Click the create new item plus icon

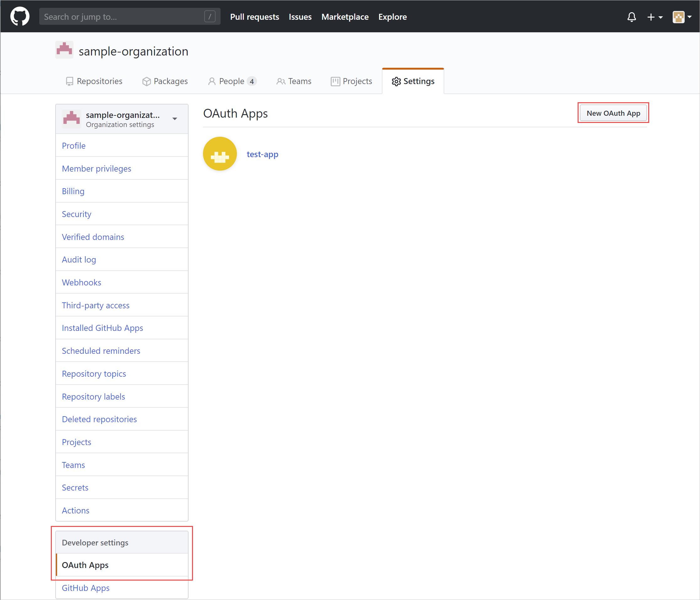[x=653, y=16]
